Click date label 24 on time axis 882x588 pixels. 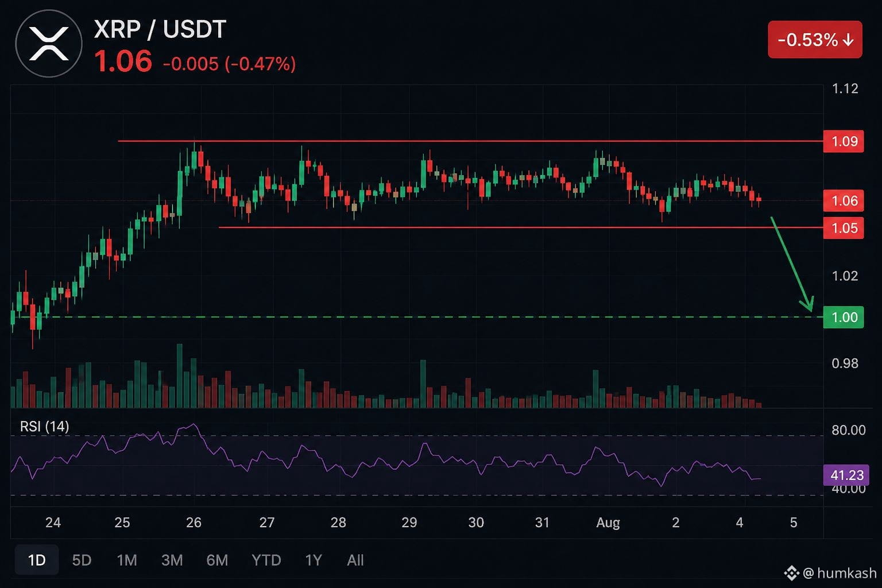(53, 523)
